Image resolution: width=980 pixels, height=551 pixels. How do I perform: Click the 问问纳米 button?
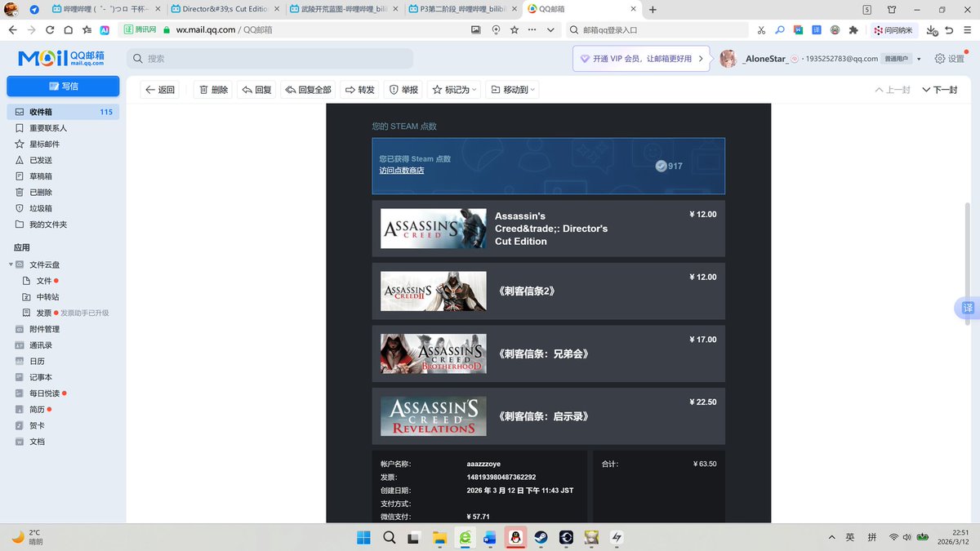click(895, 30)
